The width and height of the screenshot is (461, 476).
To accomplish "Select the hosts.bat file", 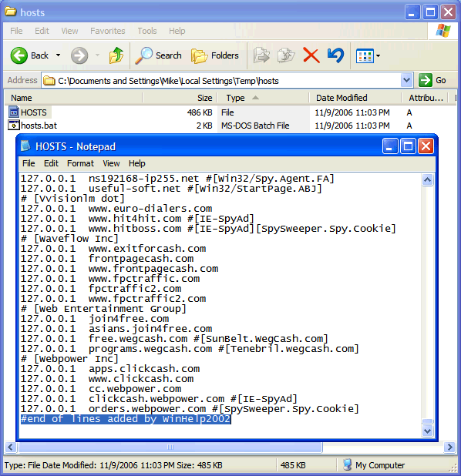I will pos(39,126).
